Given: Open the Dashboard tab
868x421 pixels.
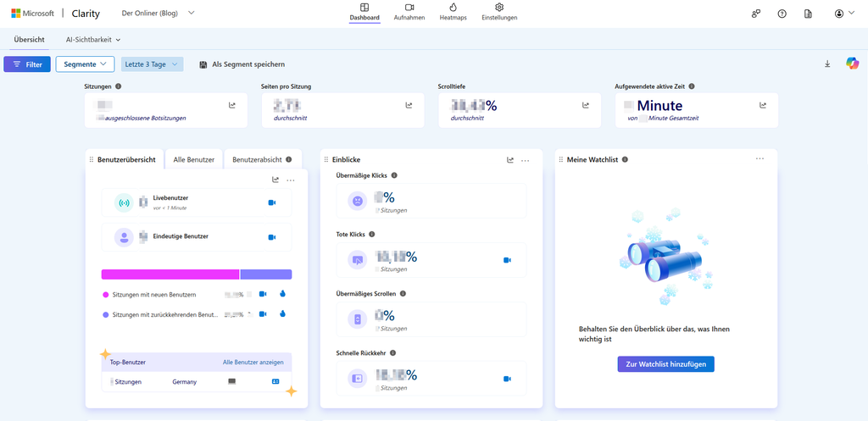Looking at the screenshot, I should (x=364, y=12).
